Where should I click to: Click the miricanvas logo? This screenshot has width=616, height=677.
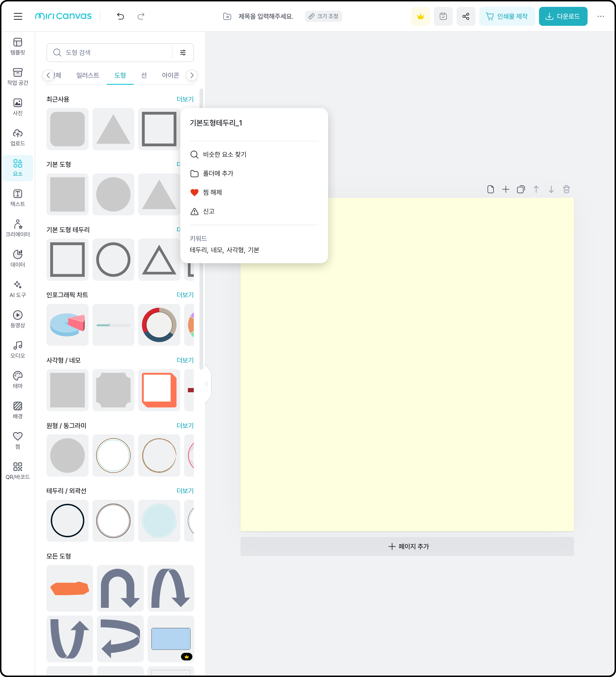[63, 16]
